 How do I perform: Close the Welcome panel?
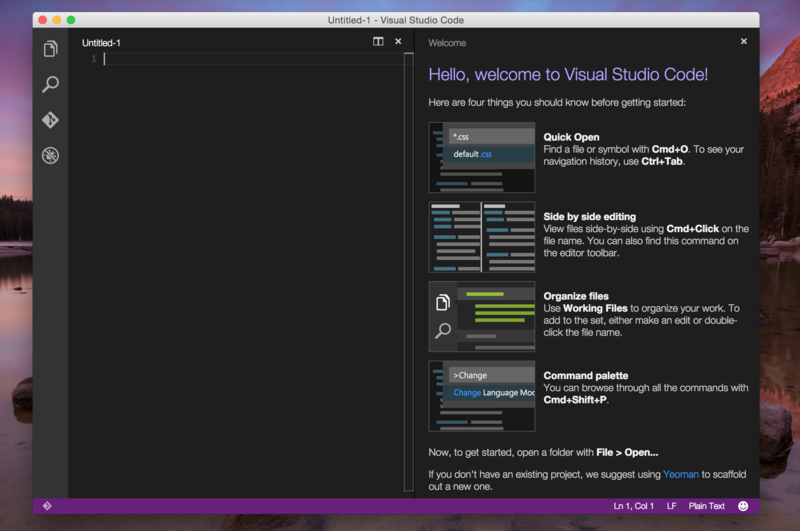743,41
